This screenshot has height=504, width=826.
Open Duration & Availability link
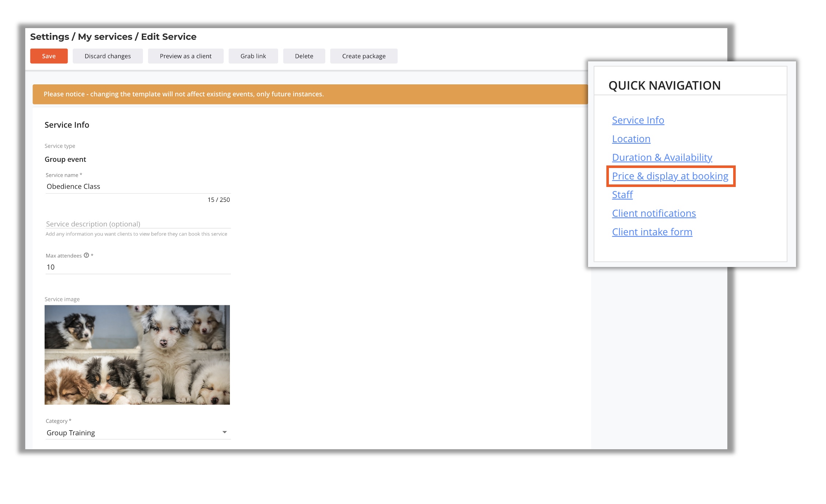click(x=662, y=157)
